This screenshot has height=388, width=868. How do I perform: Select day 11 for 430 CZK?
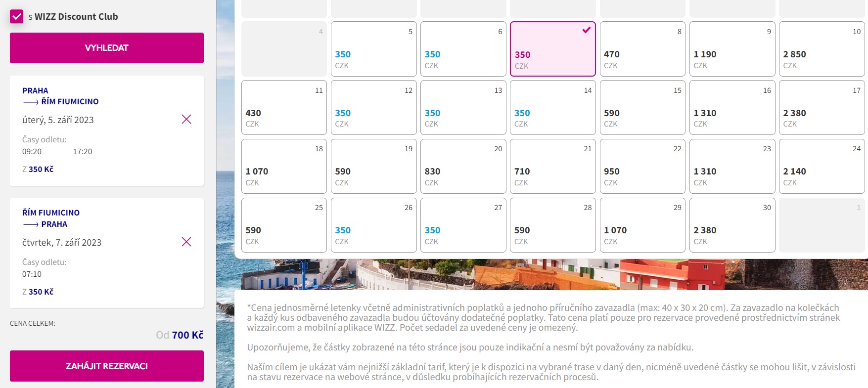coord(284,107)
